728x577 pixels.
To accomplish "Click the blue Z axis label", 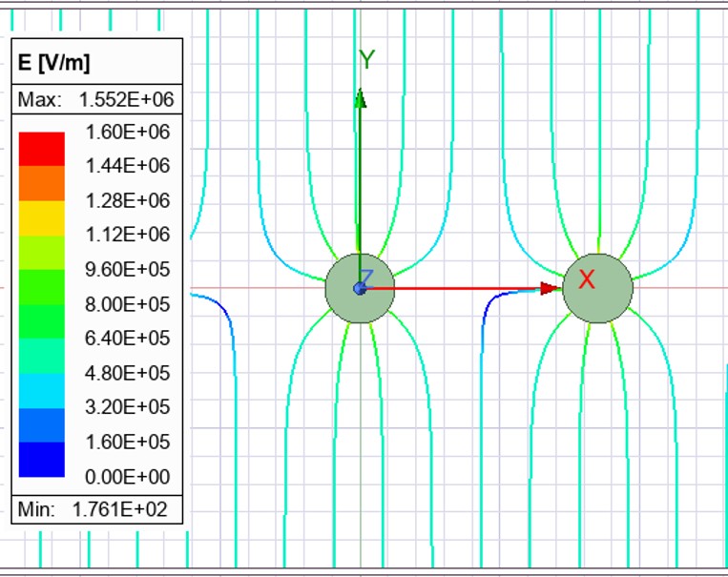I will pos(365,277).
